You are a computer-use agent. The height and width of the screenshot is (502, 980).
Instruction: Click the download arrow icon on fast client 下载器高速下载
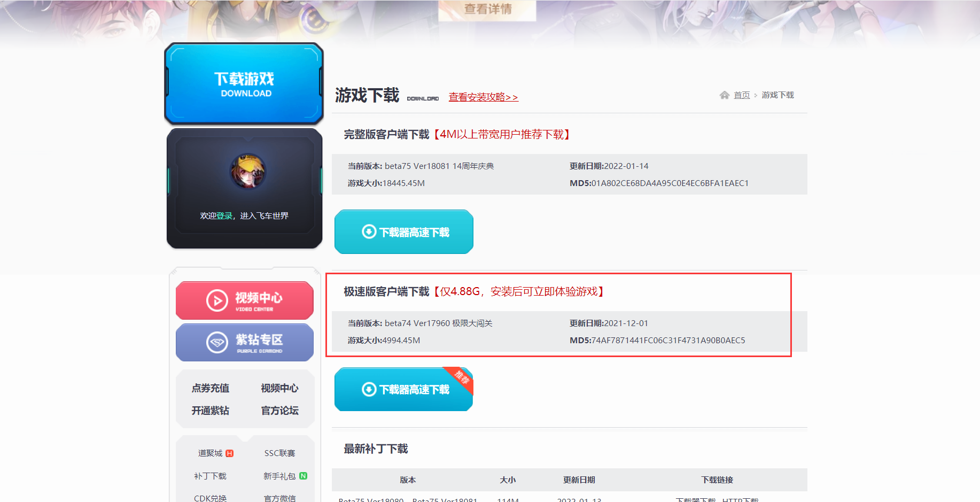pos(369,389)
